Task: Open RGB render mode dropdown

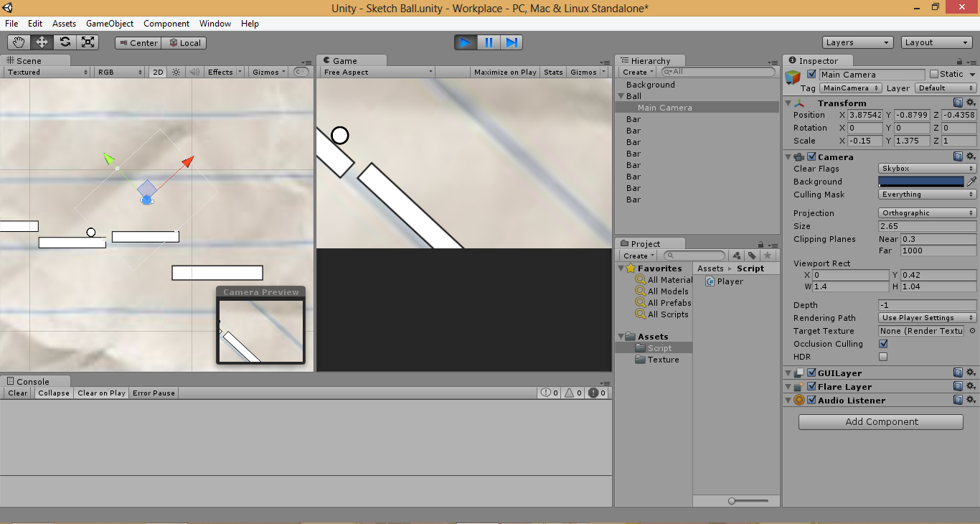Action: coord(120,72)
